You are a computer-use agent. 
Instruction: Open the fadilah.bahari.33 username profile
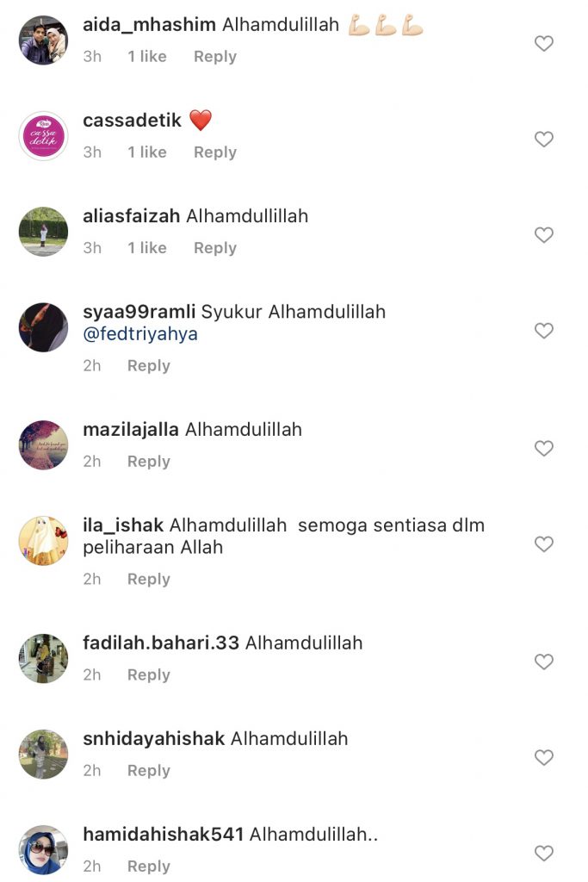coord(161,643)
